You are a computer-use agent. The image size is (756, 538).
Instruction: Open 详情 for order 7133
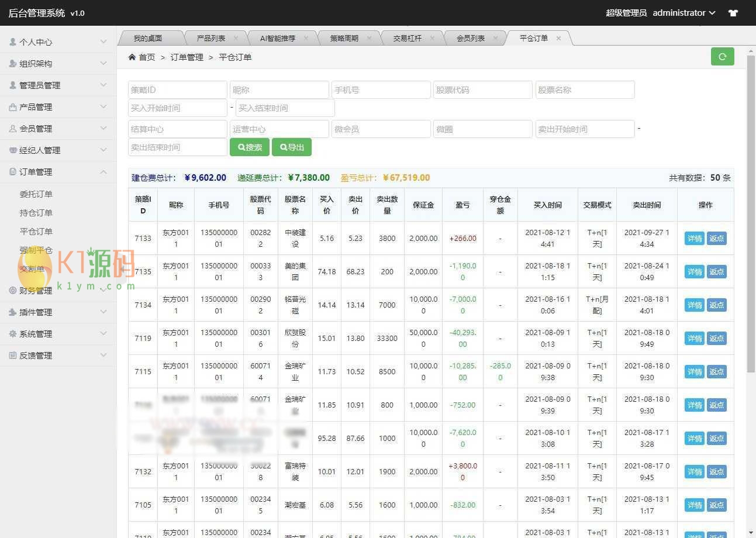[x=694, y=238]
